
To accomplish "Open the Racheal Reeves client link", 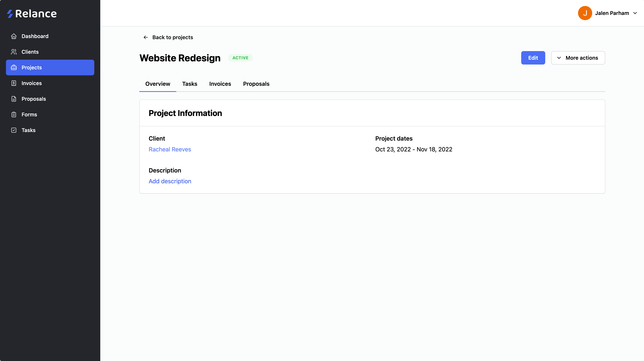I will click(170, 149).
